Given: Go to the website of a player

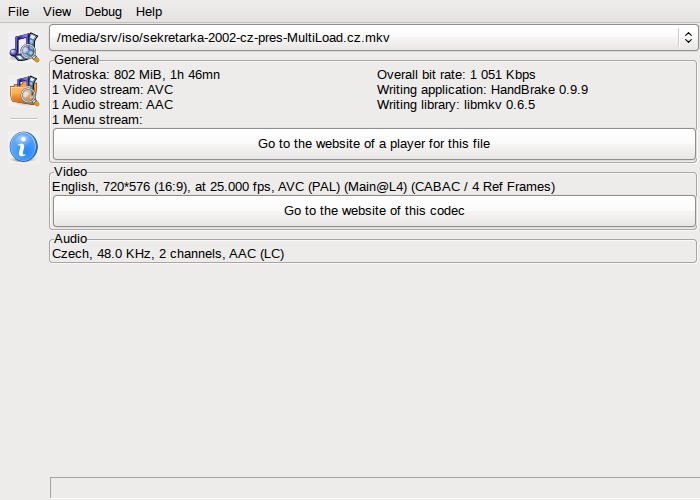Looking at the screenshot, I should tap(374, 144).
